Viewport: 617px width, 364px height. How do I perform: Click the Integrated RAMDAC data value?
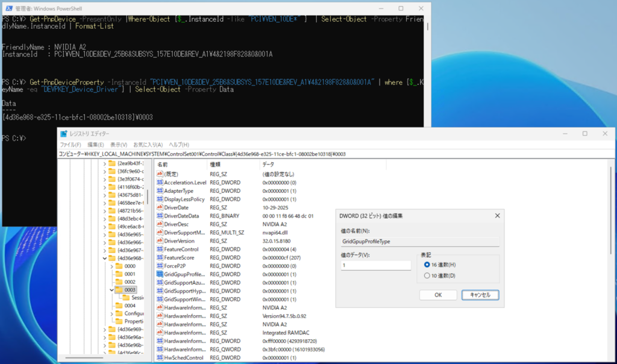click(x=286, y=333)
